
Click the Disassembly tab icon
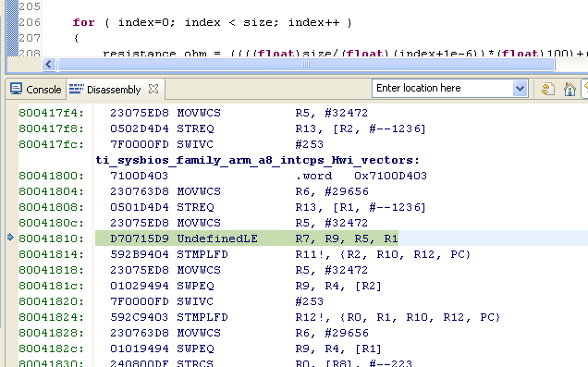click(77, 89)
